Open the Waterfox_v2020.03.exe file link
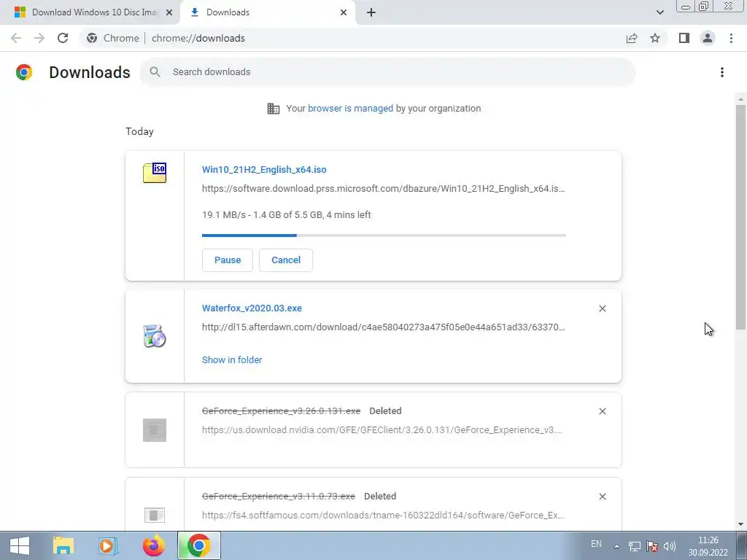Image resolution: width=747 pixels, height=560 pixels. pos(252,308)
